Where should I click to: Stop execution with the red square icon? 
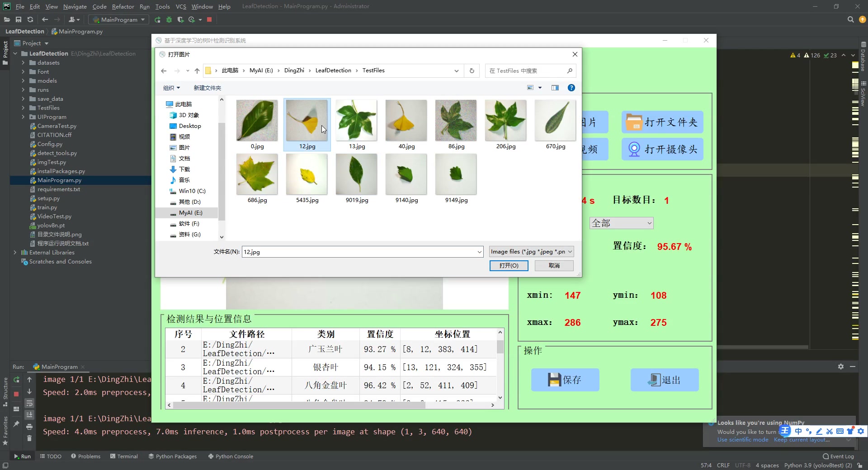coord(209,20)
